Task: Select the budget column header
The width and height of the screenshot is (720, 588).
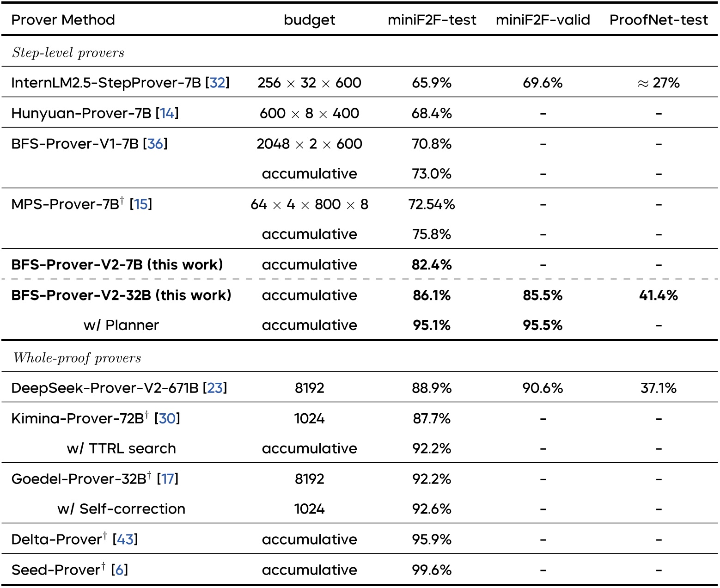Action: click(309, 20)
